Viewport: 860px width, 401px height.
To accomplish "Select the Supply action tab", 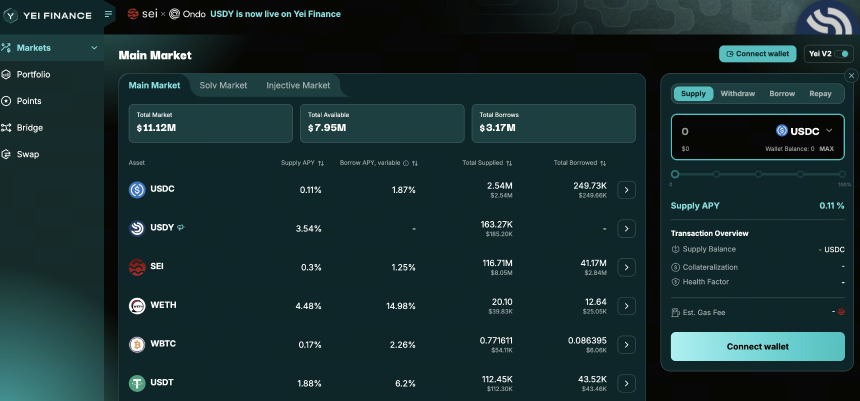I will click(x=693, y=94).
